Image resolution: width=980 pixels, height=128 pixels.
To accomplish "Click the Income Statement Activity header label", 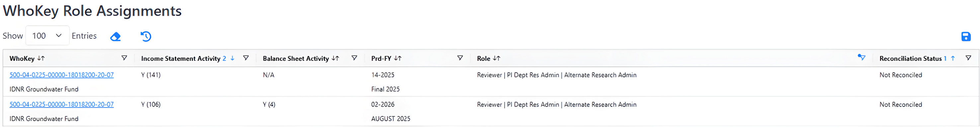I will 181,58.
